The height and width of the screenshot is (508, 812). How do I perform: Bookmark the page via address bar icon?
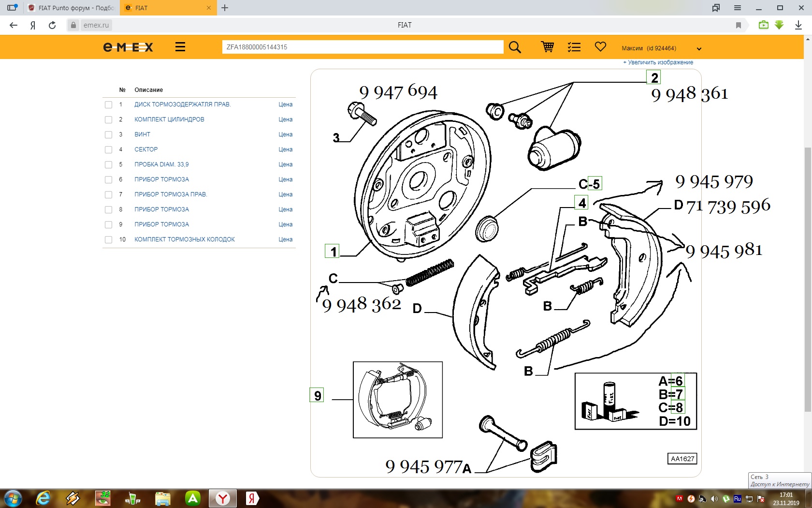point(738,25)
